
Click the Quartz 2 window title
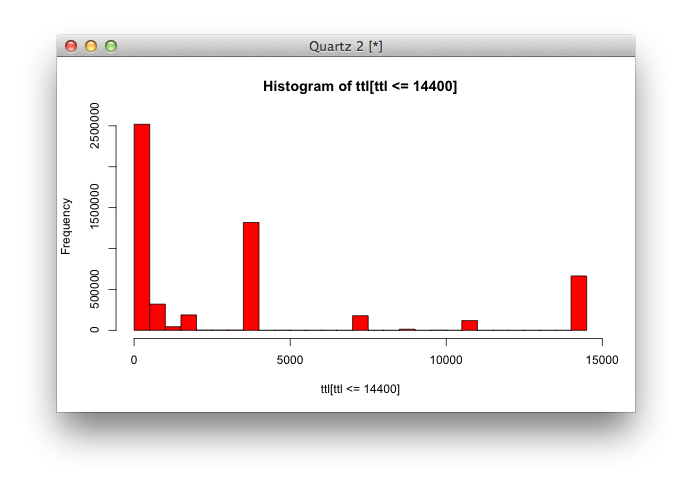346,46
